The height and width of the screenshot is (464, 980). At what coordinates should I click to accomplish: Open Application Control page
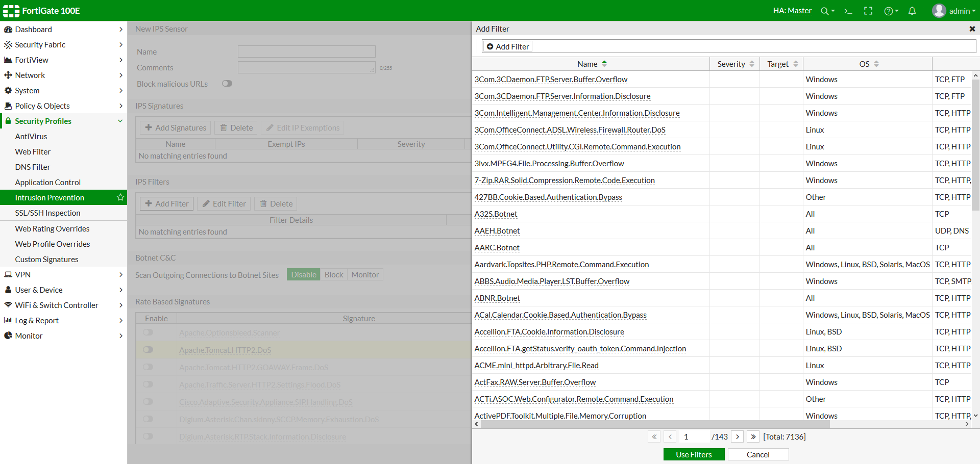48,183
